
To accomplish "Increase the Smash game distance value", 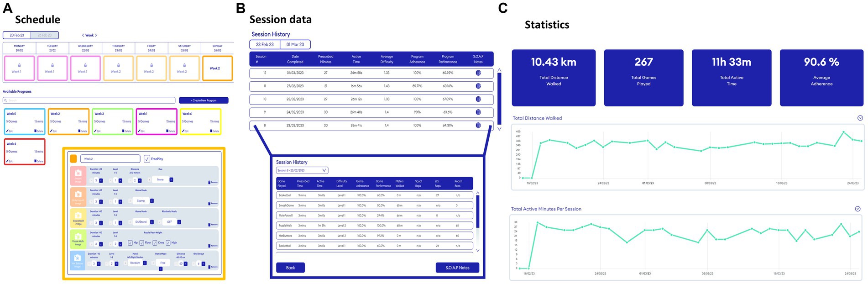I will pos(140,181).
